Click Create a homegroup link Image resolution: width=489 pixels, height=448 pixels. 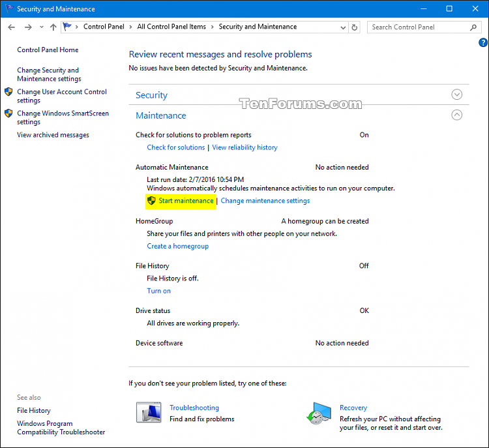(178, 246)
